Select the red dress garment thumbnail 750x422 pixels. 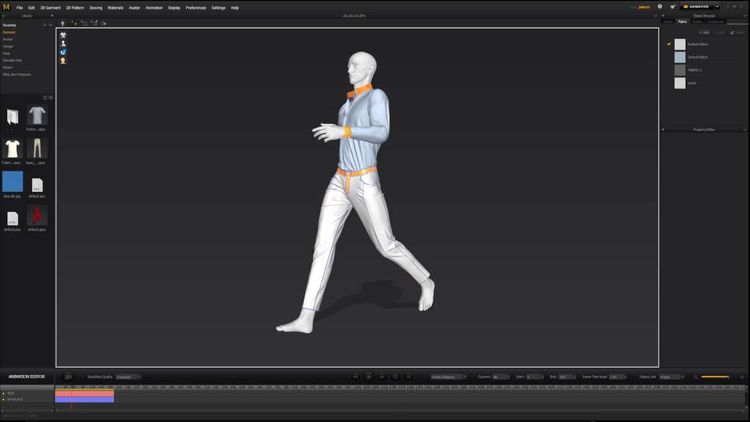(x=37, y=216)
